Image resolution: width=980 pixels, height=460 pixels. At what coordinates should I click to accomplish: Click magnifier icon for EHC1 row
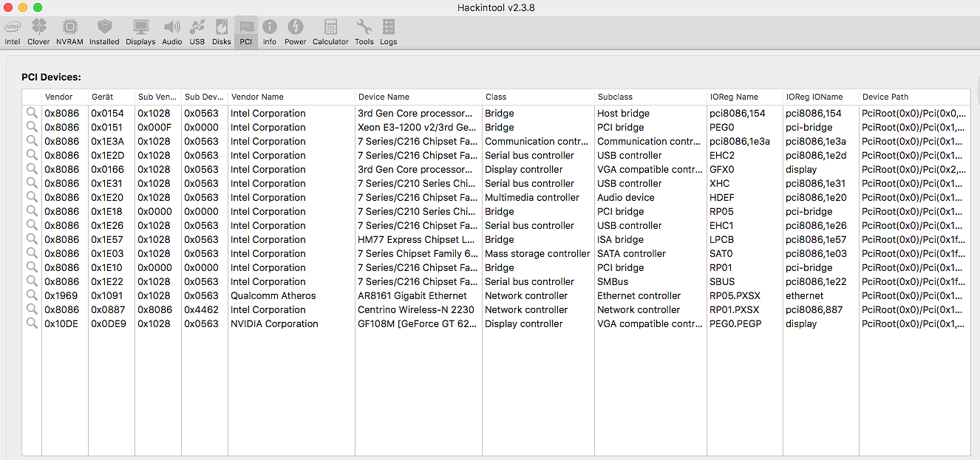32,225
